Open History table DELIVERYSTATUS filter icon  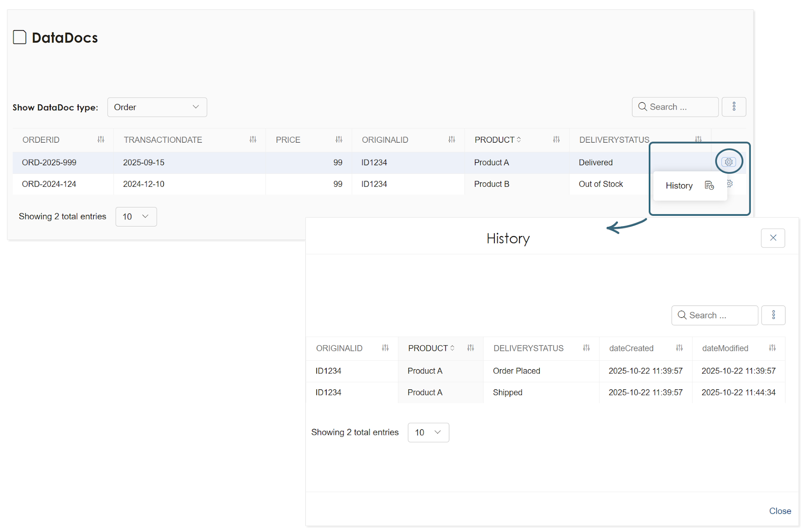[586, 348]
